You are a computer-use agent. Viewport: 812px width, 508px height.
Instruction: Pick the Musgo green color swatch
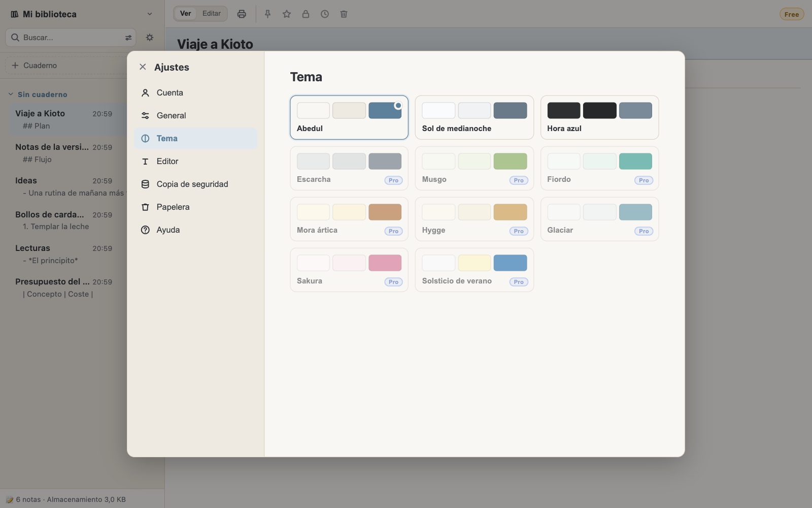click(510, 161)
